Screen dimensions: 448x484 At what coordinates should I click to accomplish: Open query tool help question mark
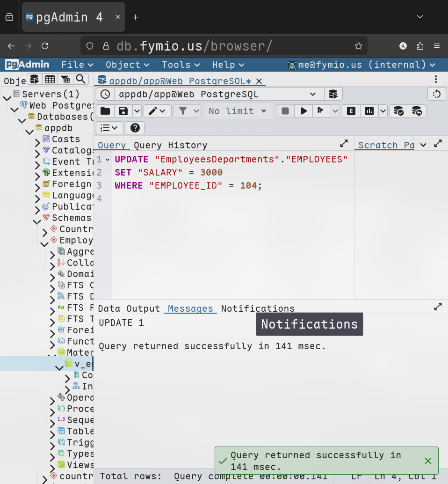coord(135,128)
